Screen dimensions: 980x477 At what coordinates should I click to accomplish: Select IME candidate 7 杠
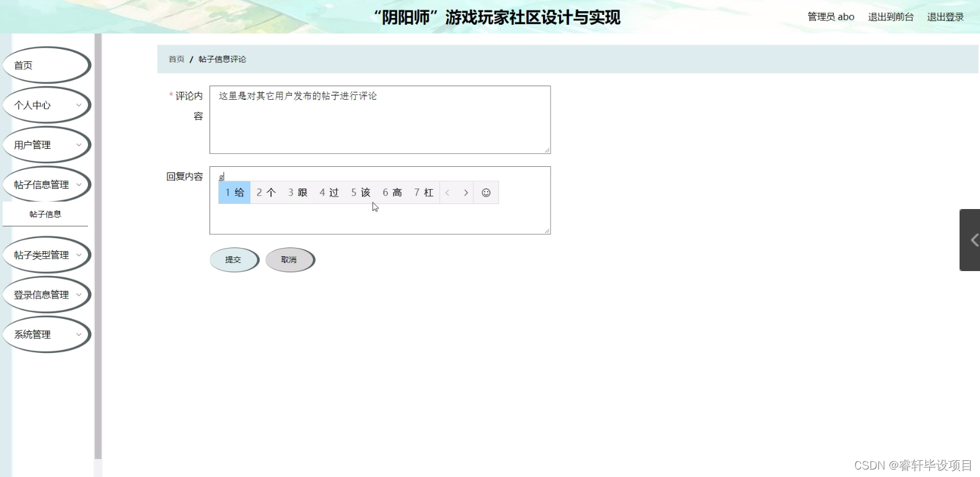424,193
